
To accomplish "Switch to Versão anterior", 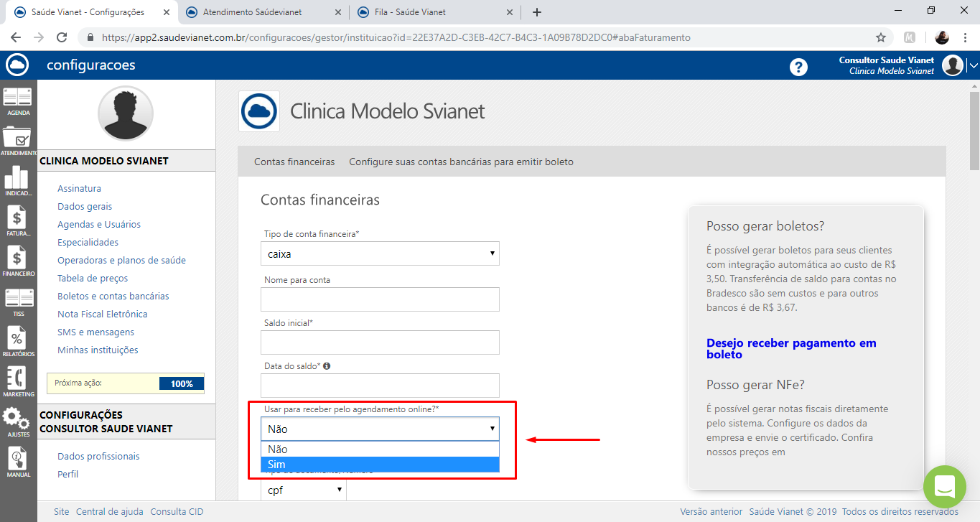I will coord(711,511).
